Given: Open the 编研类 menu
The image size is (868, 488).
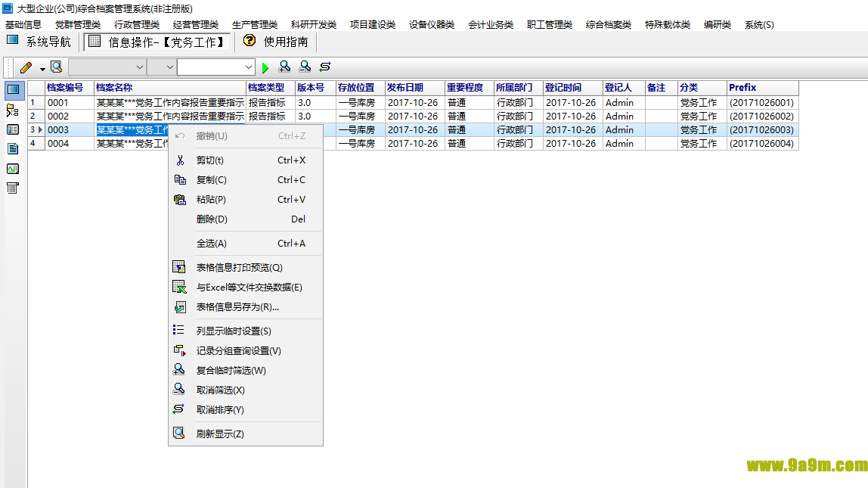Looking at the screenshot, I should [x=718, y=25].
